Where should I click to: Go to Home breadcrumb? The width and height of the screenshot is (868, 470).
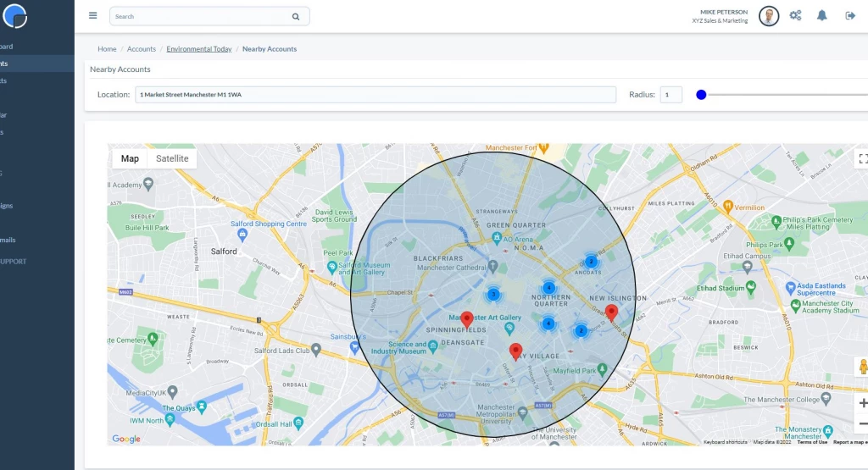click(107, 49)
